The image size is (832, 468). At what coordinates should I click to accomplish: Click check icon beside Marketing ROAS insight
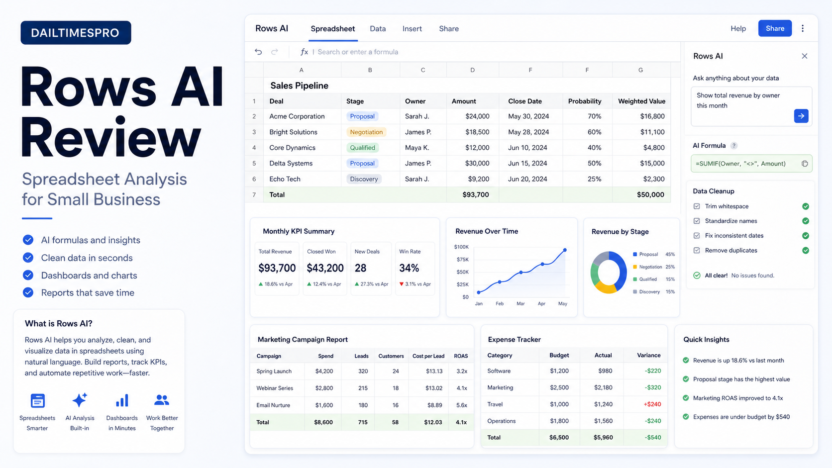click(686, 397)
